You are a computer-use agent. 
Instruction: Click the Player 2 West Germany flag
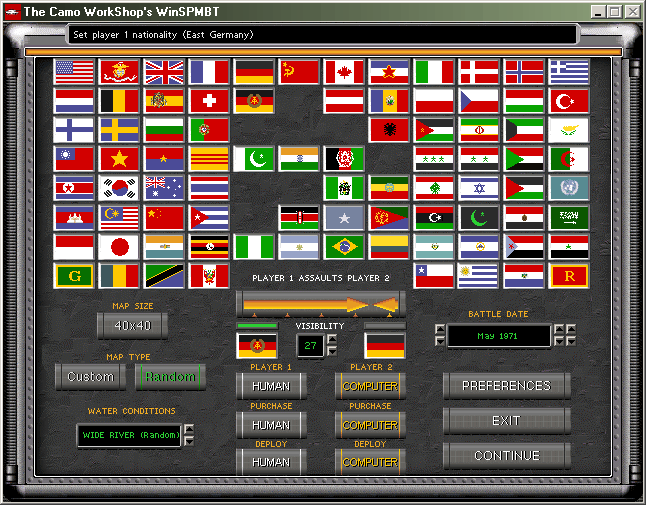[385, 345]
